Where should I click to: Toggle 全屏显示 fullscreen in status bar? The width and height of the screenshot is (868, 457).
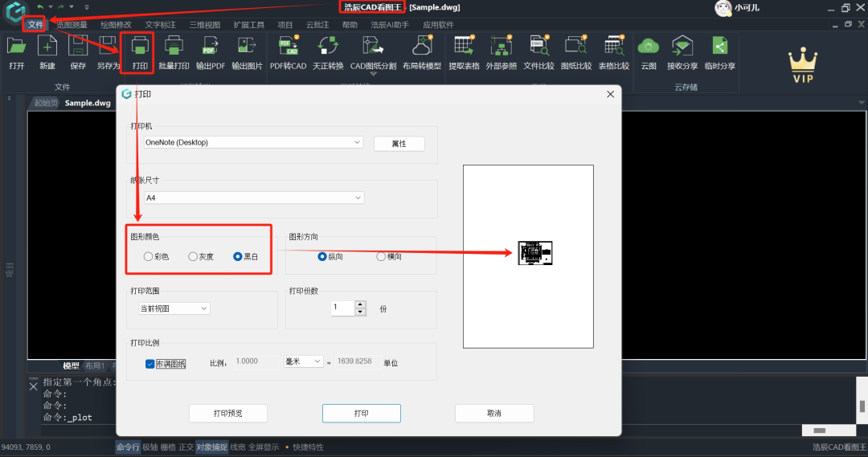[264, 447]
